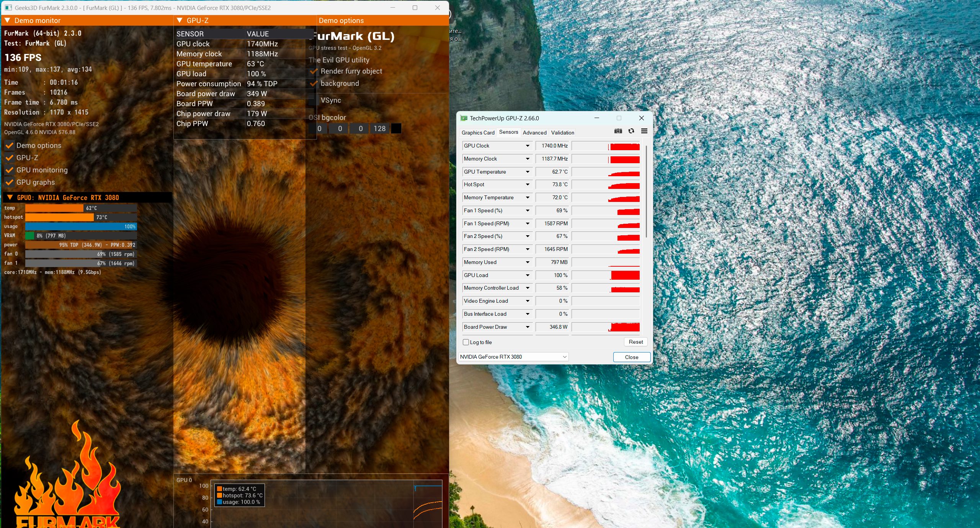Open the Fan 1 Speed (RPM) dropdown

coord(528,223)
